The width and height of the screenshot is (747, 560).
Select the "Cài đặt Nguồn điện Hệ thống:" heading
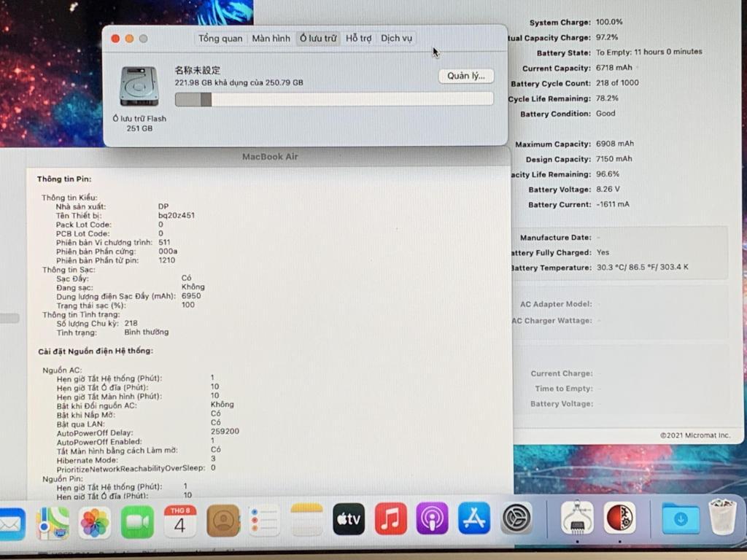point(96,351)
